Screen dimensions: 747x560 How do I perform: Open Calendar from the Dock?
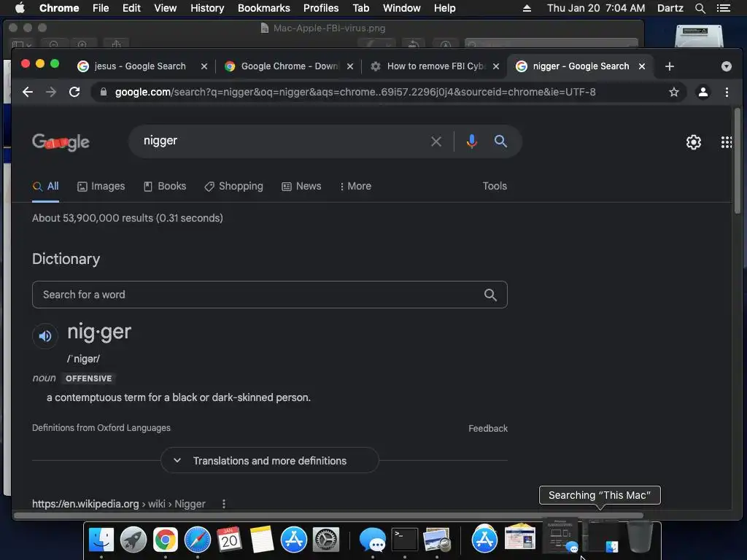[x=230, y=540]
